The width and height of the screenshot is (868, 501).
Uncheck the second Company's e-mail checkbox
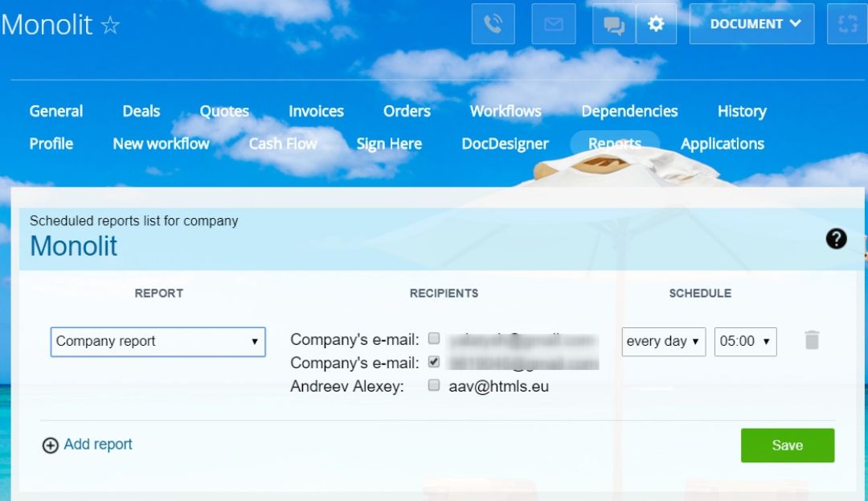tap(434, 362)
